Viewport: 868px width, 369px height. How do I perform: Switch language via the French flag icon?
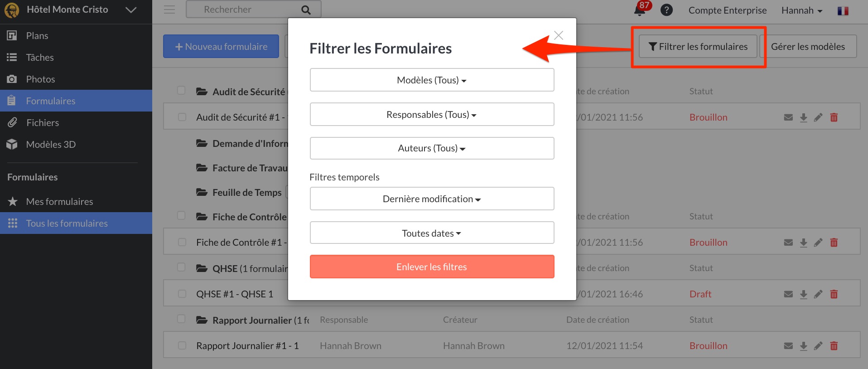coord(843,10)
